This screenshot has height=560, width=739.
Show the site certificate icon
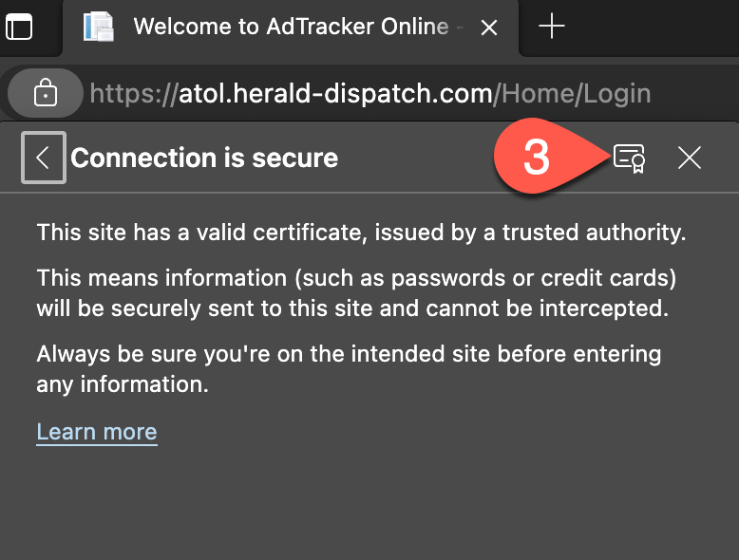[629, 158]
